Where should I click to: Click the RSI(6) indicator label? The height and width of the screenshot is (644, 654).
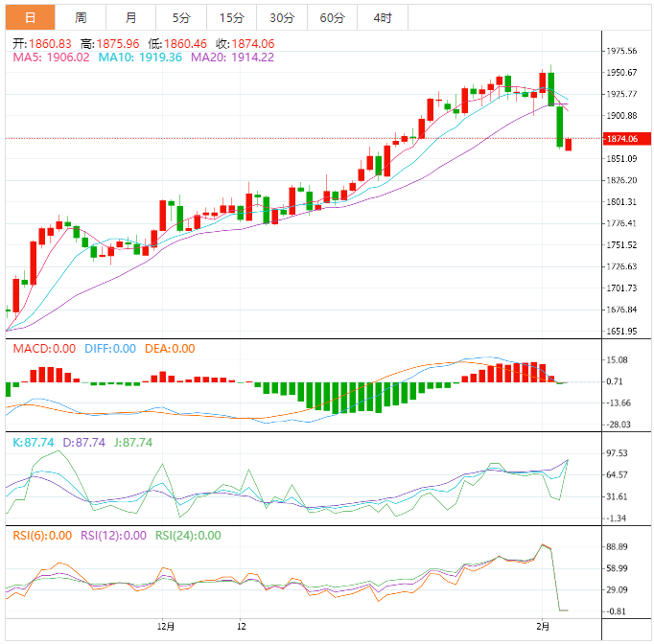pyautogui.click(x=42, y=536)
